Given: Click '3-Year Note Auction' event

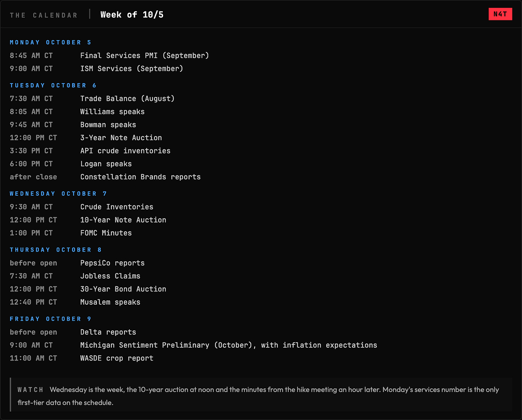Looking at the screenshot, I should pos(121,138).
